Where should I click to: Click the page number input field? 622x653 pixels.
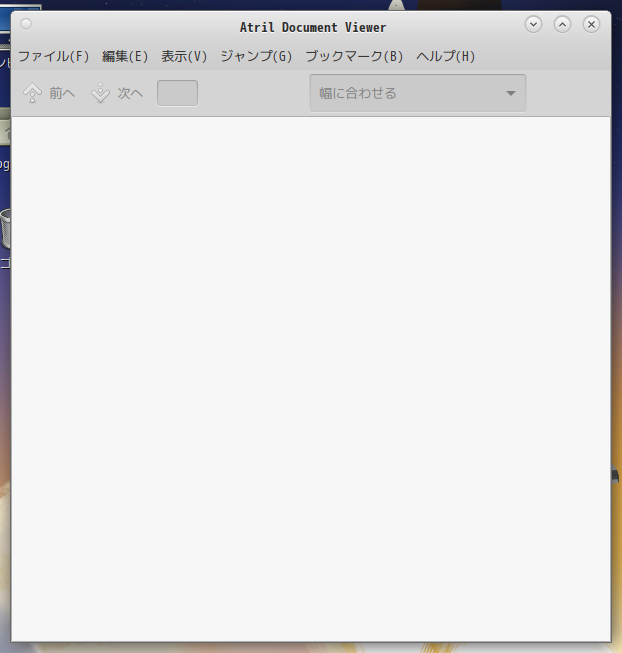[x=177, y=93]
